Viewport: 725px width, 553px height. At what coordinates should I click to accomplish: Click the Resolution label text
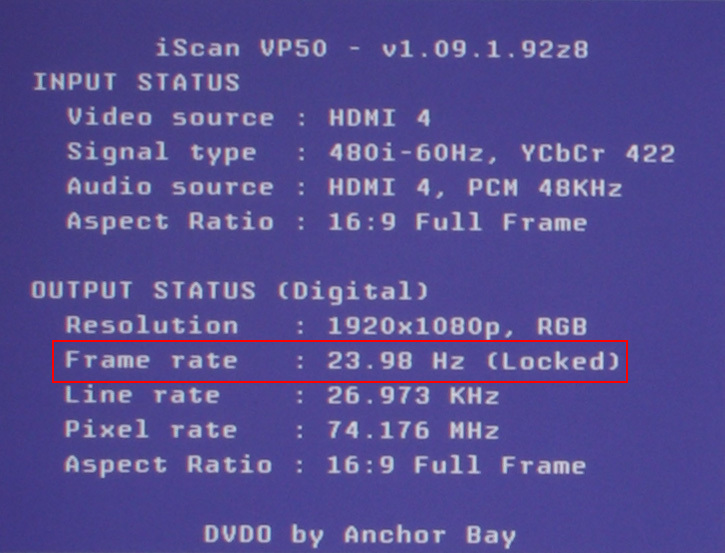152,326
